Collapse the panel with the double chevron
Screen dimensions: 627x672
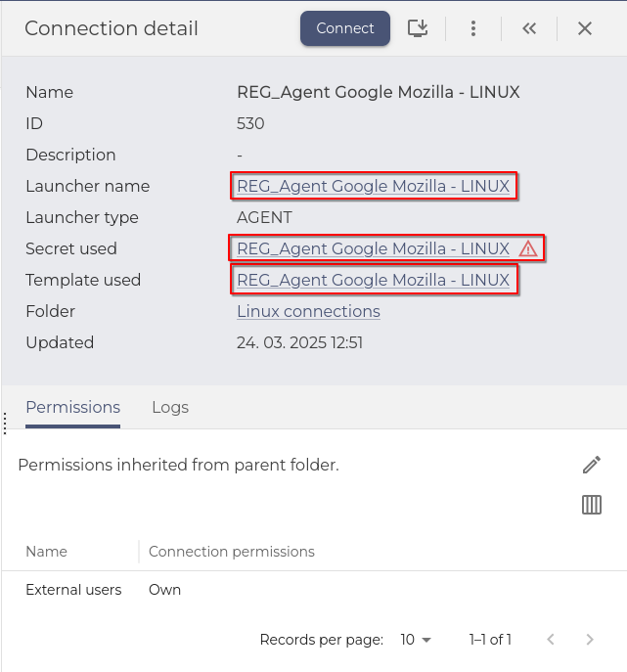coord(529,28)
